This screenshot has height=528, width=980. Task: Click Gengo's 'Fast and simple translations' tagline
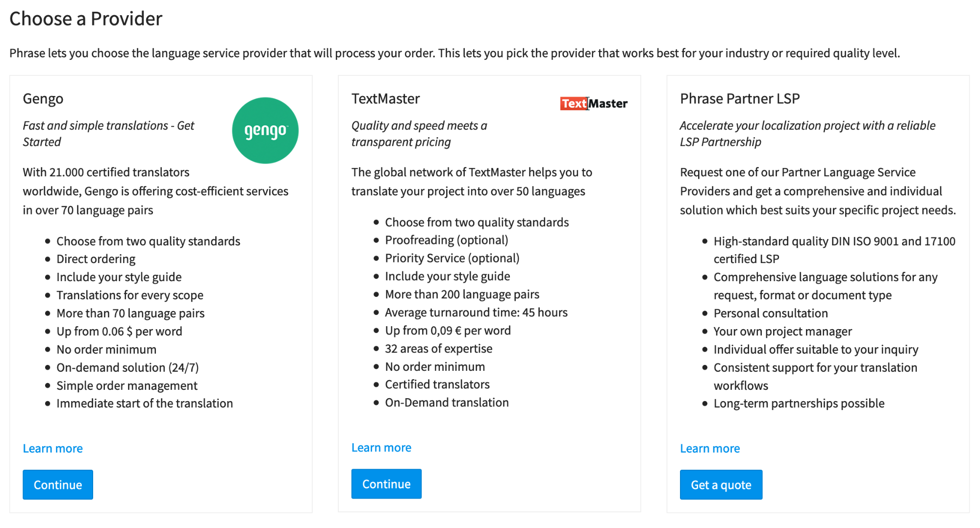click(108, 133)
